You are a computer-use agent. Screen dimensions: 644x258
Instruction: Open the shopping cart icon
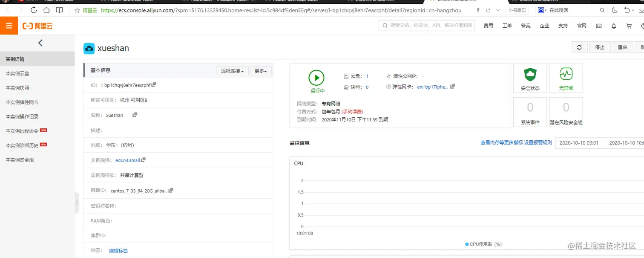pyautogui.click(x=629, y=26)
